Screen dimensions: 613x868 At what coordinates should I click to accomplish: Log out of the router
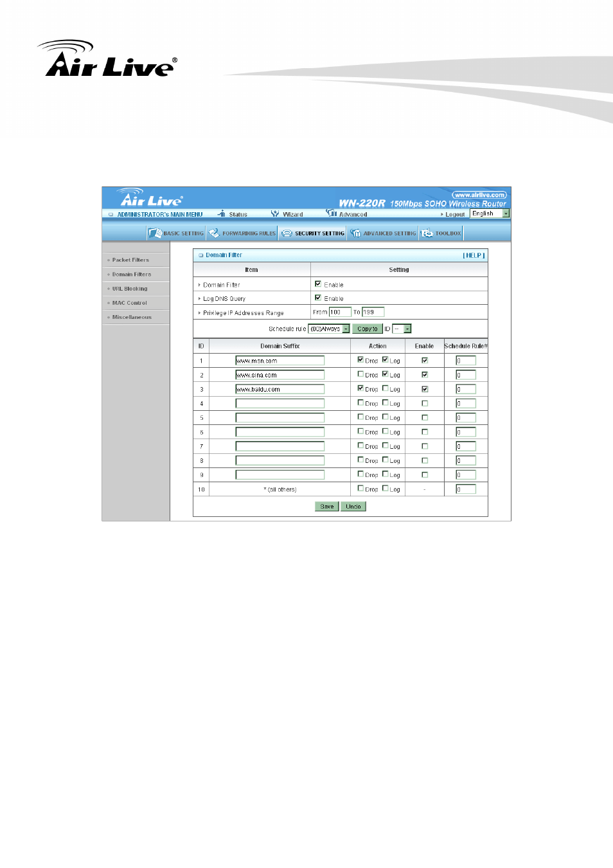tap(454, 215)
